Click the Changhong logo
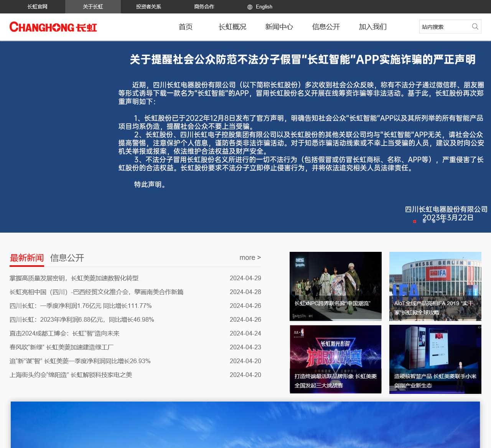491x448 pixels. pos(53,27)
